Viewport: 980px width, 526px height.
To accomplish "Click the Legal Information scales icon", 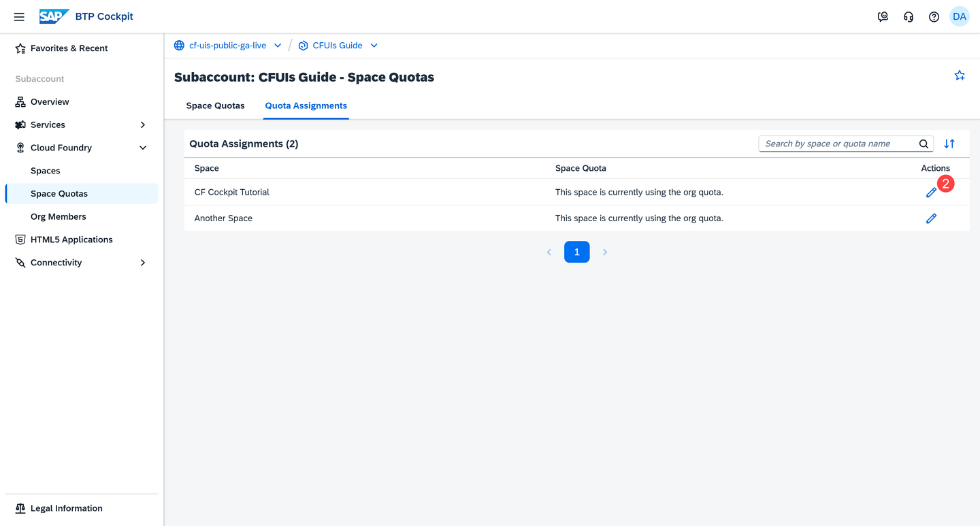I will (20, 508).
